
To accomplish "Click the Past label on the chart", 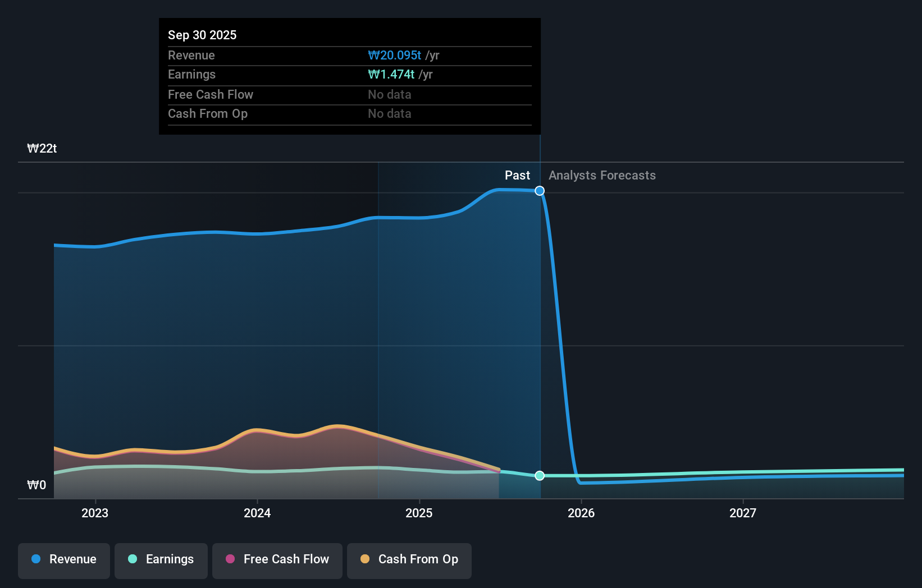I will (517, 176).
